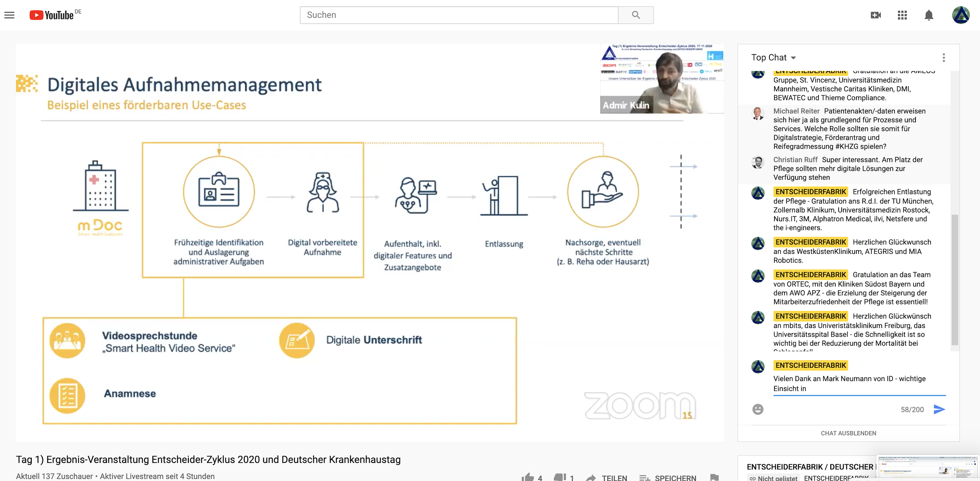The width and height of the screenshot is (980, 481).
Task: Send the chat message arrow
Action: point(939,409)
